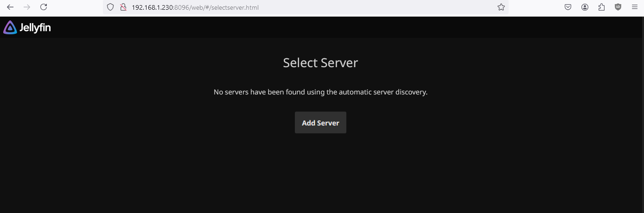Click the browser forward arrow

27,7
